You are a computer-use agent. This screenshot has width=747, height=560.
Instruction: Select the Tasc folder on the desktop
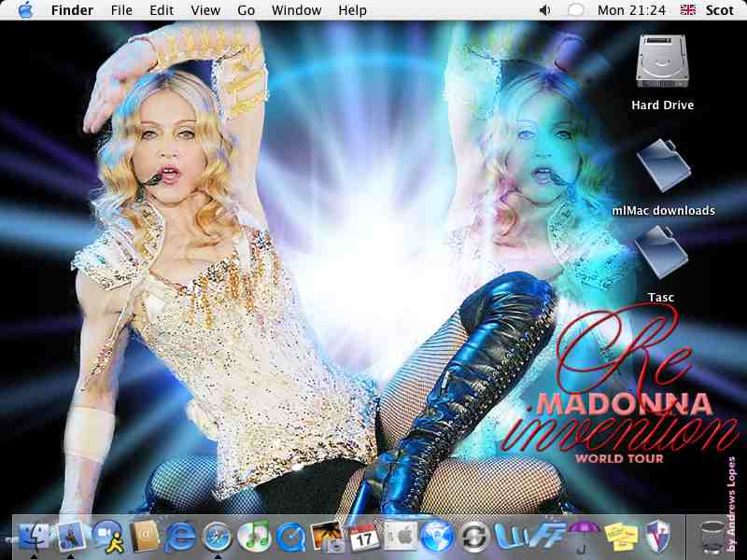click(661, 252)
